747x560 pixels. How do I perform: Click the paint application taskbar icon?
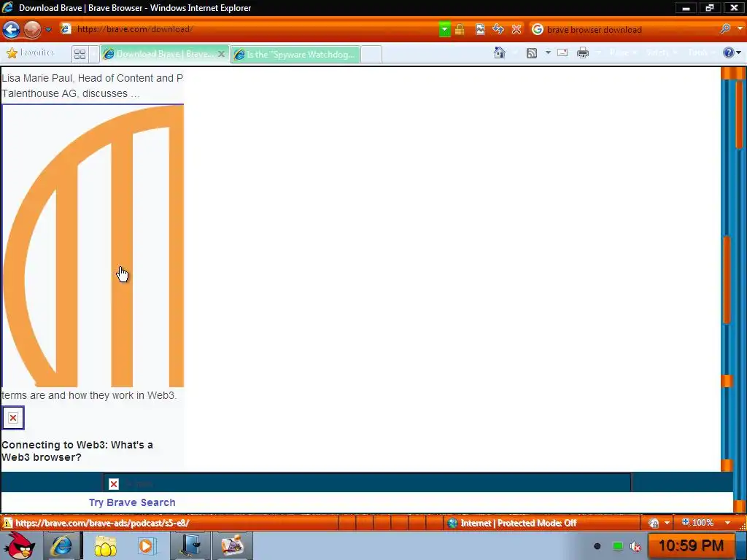[x=233, y=545]
